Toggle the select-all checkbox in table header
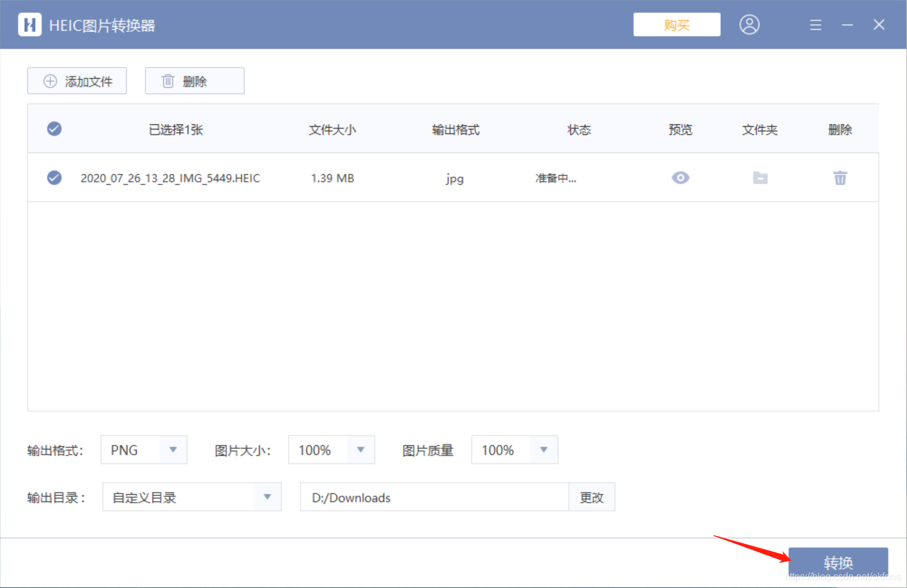The height and width of the screenshot is (588, 907). 54,129
